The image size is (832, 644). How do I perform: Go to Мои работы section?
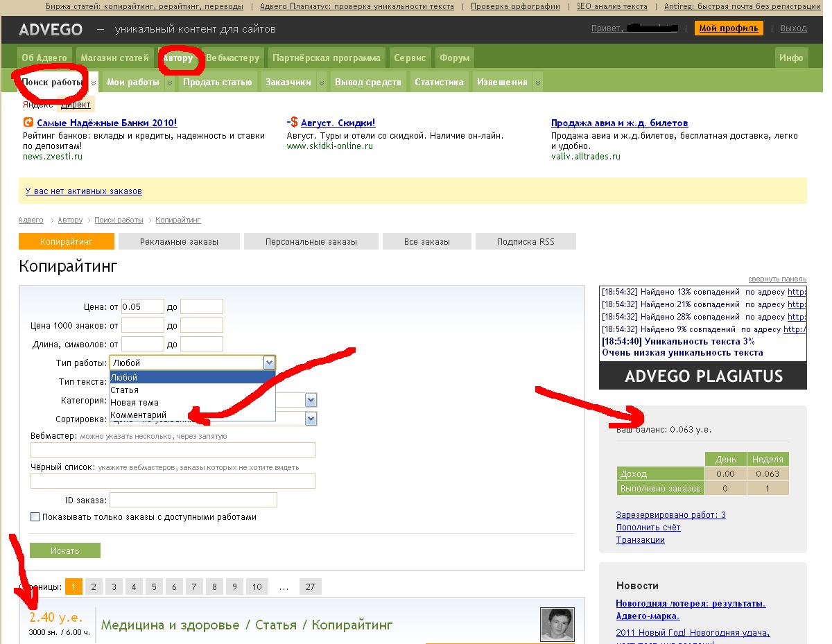pos(133,82)
